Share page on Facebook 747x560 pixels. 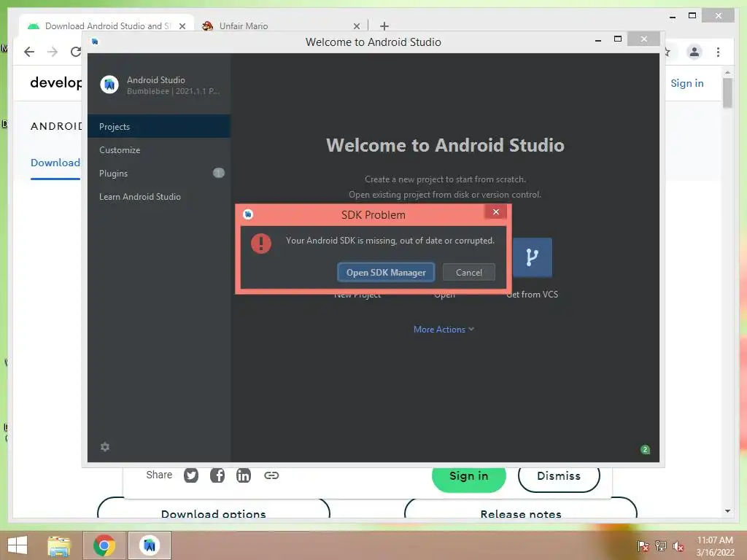pos(217,475)
